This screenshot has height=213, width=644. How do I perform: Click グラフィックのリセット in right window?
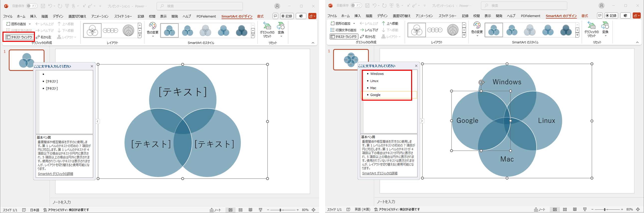point(591,29)
